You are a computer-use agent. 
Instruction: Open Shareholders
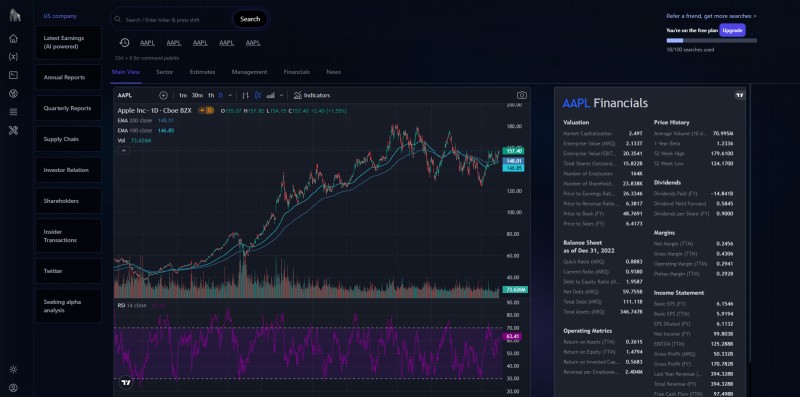[68, 201]
